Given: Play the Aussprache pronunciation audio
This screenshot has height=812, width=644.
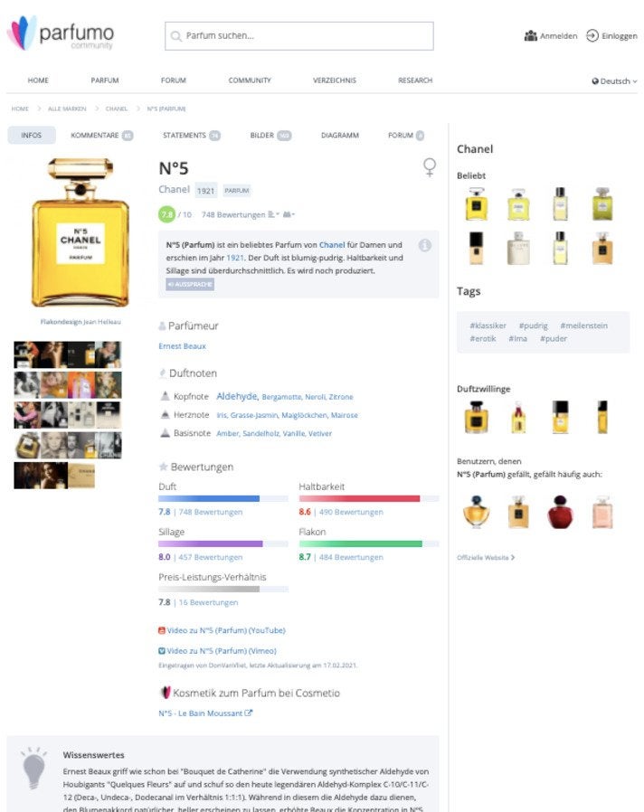Looking at the screenshot, I should [190, 284].
